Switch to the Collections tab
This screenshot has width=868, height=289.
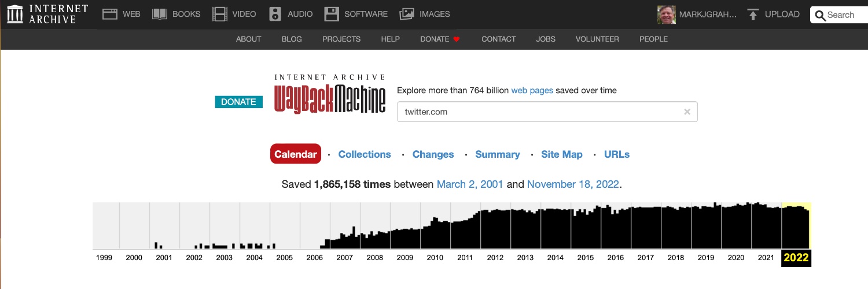pos(365,154)
